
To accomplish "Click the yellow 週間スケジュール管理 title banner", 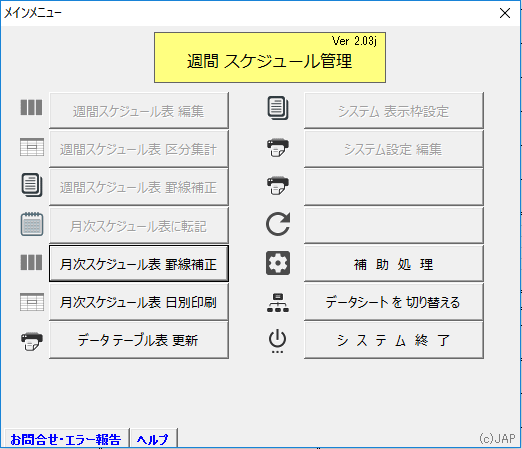I will (x=270, y=57).
